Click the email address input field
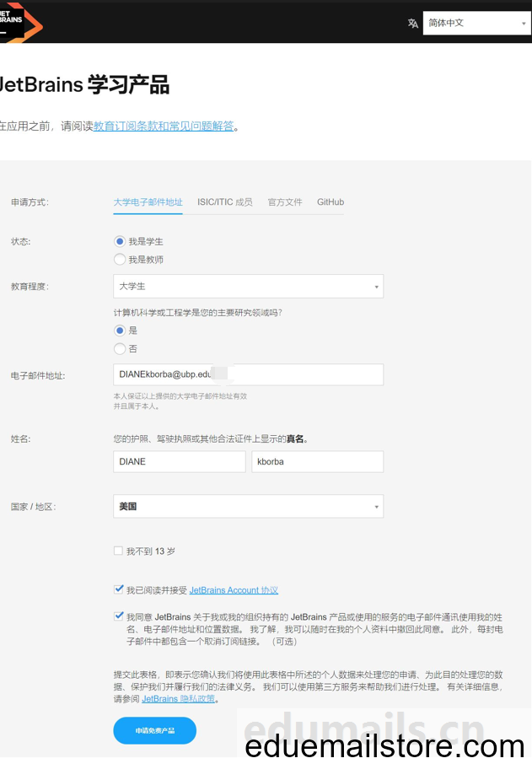 coord(248,374)
